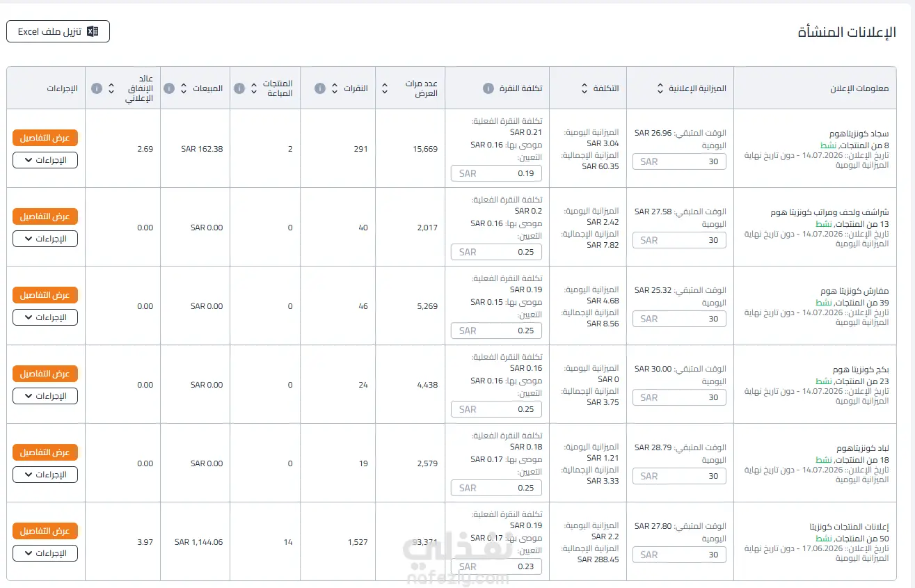Click the impressions value 15,669

[425, 149]
